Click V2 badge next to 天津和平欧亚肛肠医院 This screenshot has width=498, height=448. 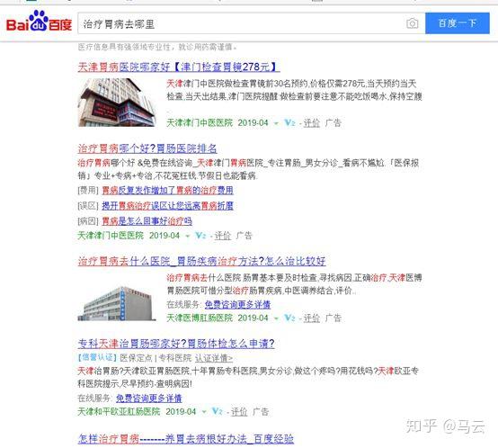218,411
